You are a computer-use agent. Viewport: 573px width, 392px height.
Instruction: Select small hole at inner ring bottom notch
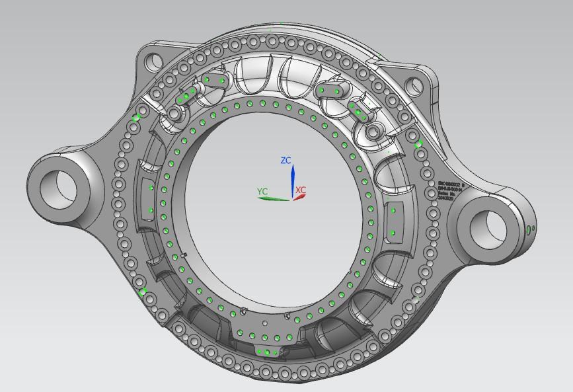pos(264,323)
